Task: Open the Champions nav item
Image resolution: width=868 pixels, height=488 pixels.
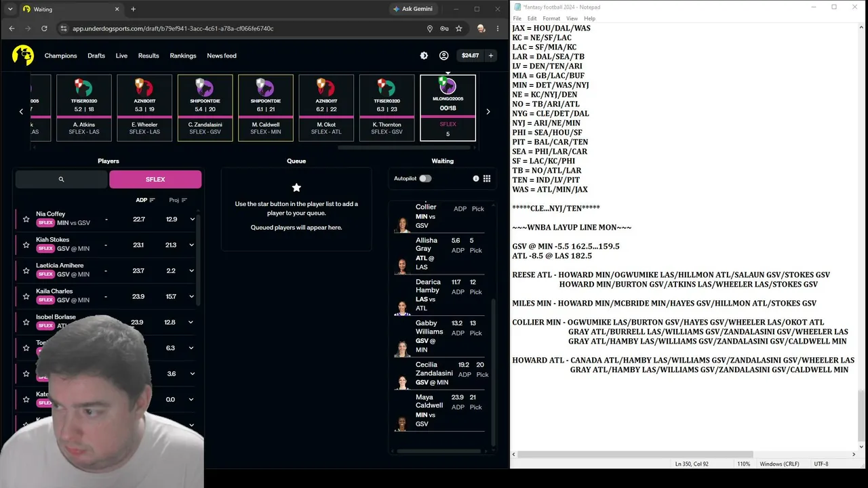Action: [60, 56]
